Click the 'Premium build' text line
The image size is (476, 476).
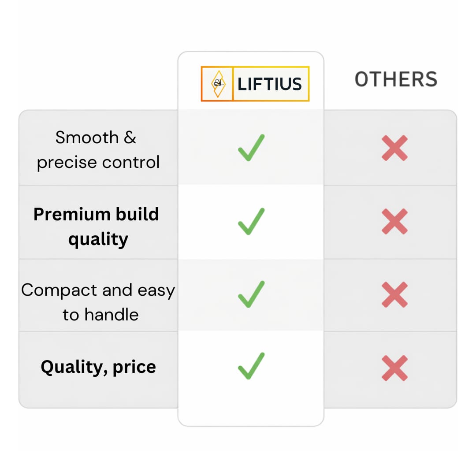pos(96,214)
